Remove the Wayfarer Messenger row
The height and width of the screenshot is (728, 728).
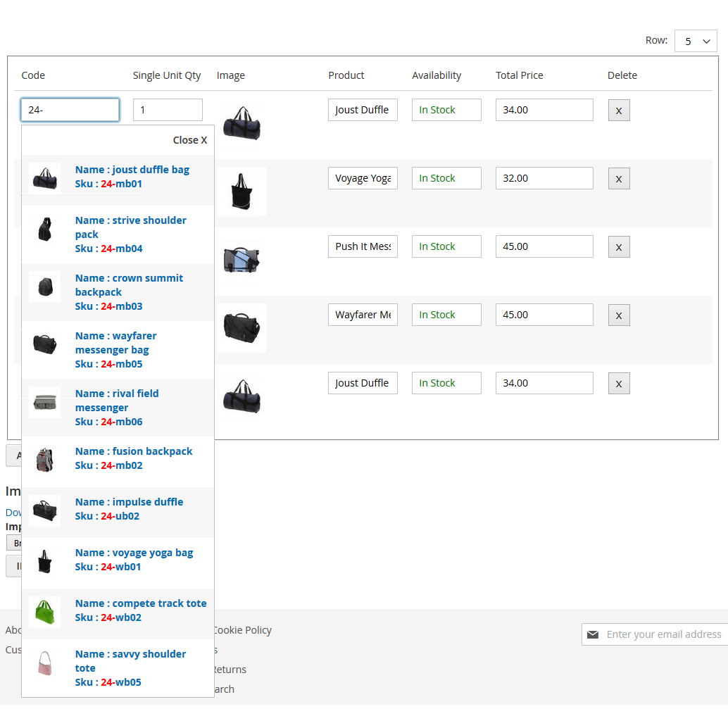tap(619, 315)
